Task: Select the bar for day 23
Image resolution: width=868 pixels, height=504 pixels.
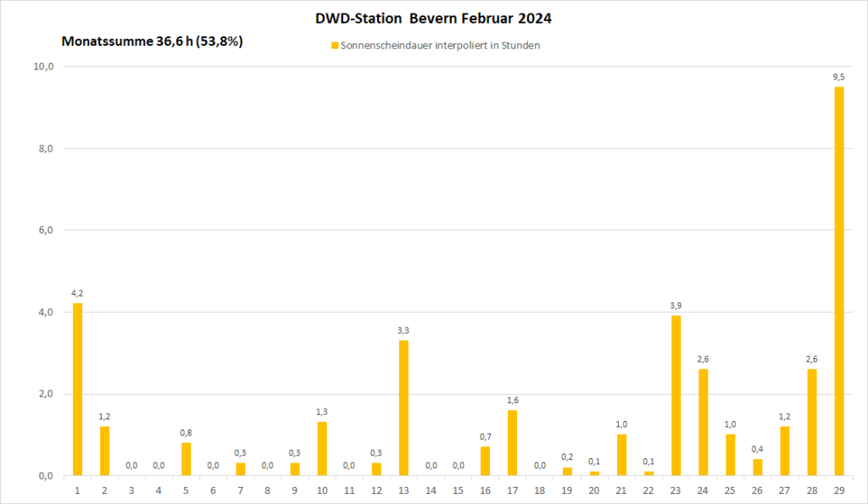Action: tap(676, 395)
